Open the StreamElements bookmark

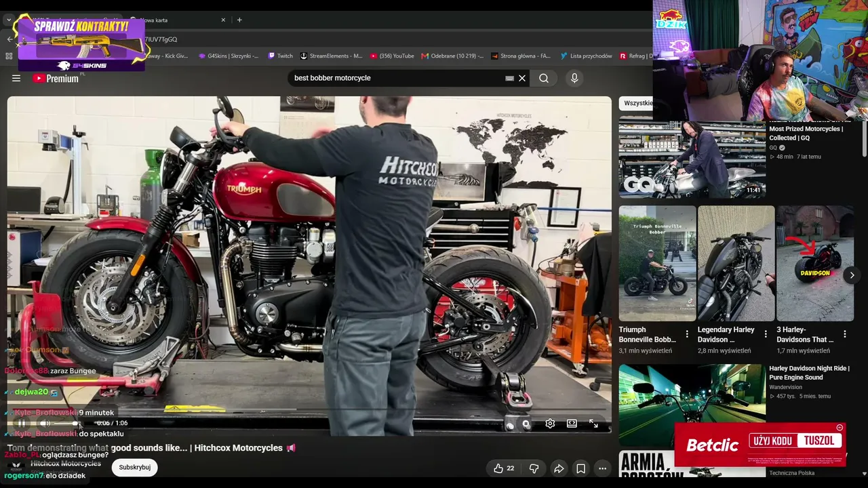[x=332, y=56]
